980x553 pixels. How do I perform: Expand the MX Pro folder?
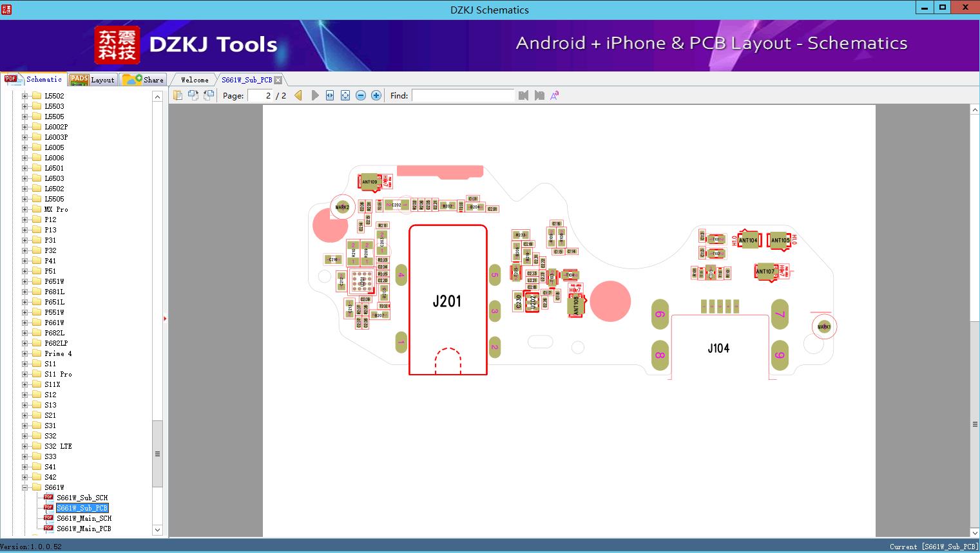point(25,209)
